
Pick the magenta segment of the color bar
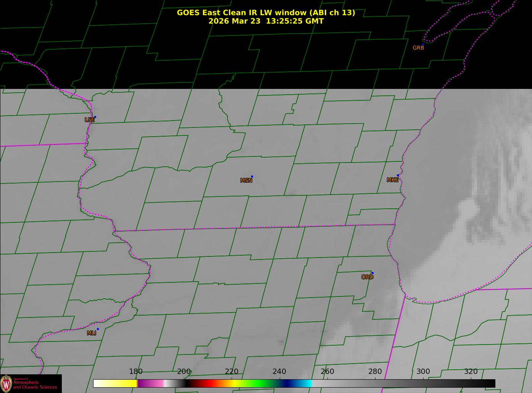[x=151, y=383]
